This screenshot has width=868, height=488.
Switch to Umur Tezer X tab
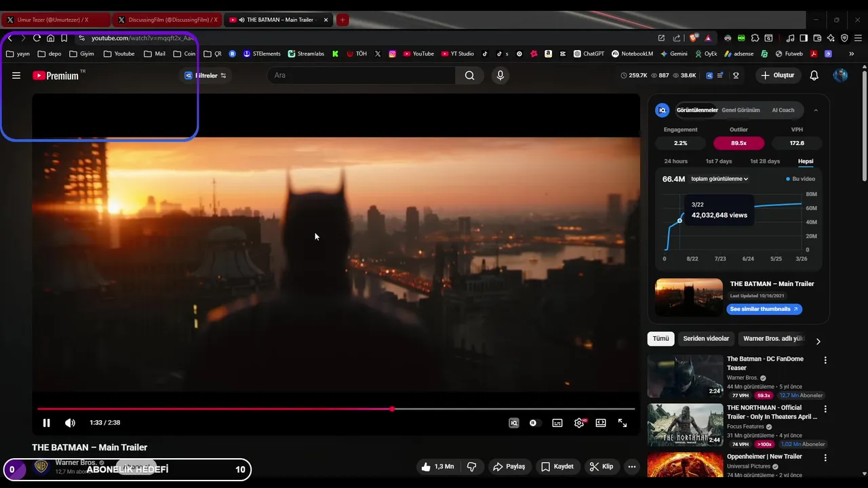tap(56, 20)
